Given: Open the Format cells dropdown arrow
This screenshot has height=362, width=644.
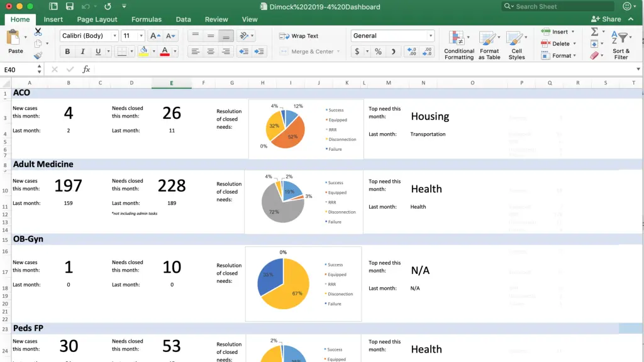Looking at the screenshot, I should (575, 55).
